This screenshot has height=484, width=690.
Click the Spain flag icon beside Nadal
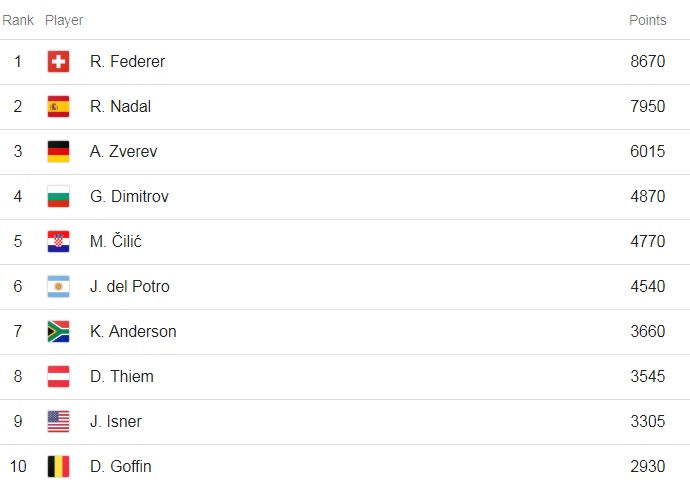[59, 106]
